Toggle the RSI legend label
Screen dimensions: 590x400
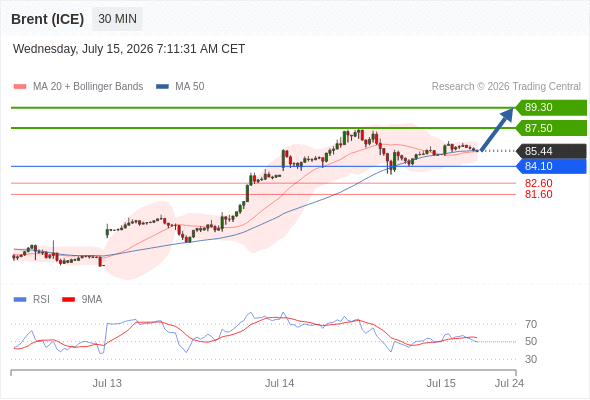pos(41,300)
